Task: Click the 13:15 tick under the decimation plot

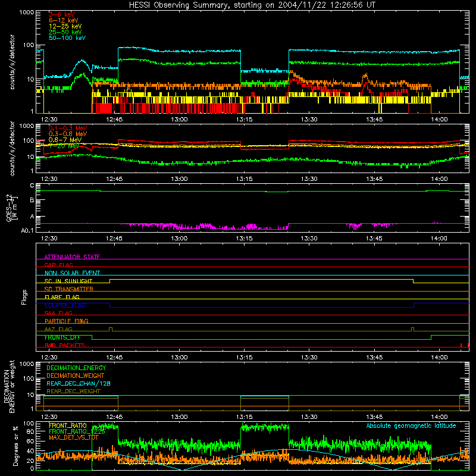Action: coord(244,417)
